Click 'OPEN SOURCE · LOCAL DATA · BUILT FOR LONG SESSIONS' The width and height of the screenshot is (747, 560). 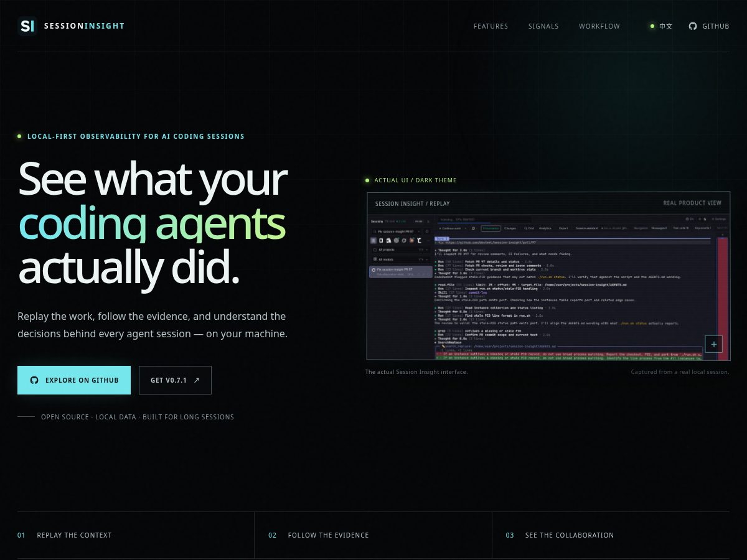[138, 417]
